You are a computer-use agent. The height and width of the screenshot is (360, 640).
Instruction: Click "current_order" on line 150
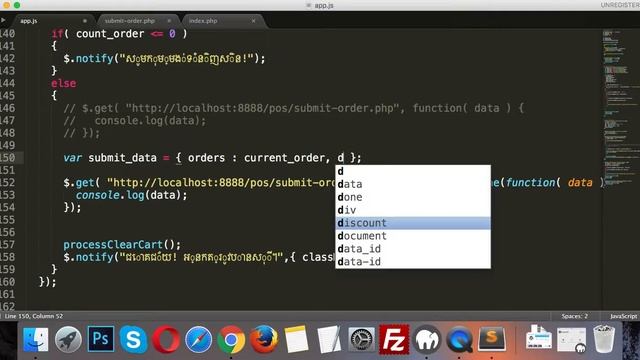284,158
